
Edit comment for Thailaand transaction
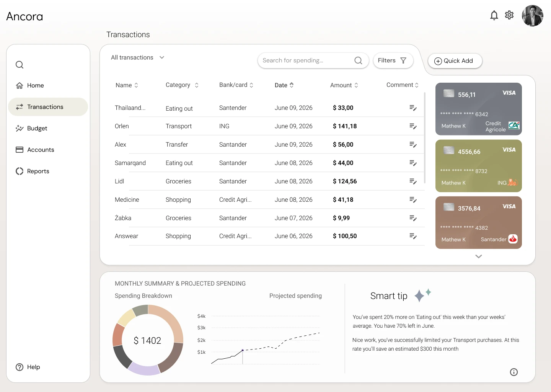coord(413,108)
